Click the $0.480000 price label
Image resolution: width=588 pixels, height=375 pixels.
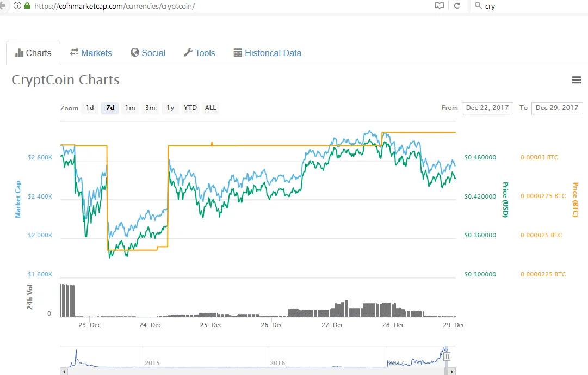(480, 157)
